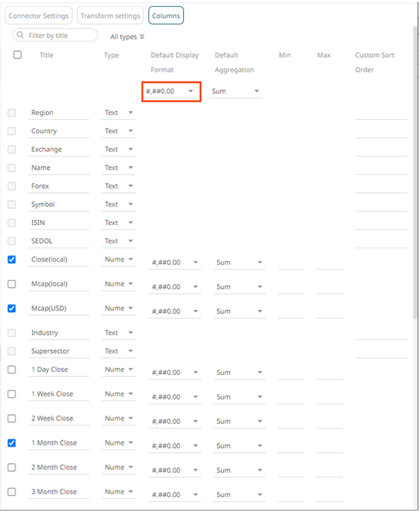Enable the Mcap(local) column checkbox

(12, 284)
